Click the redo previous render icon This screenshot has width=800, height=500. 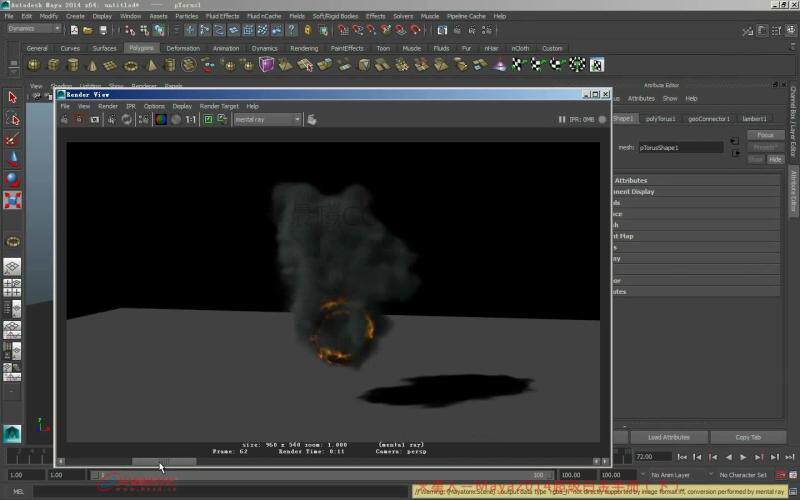(65, 119)
